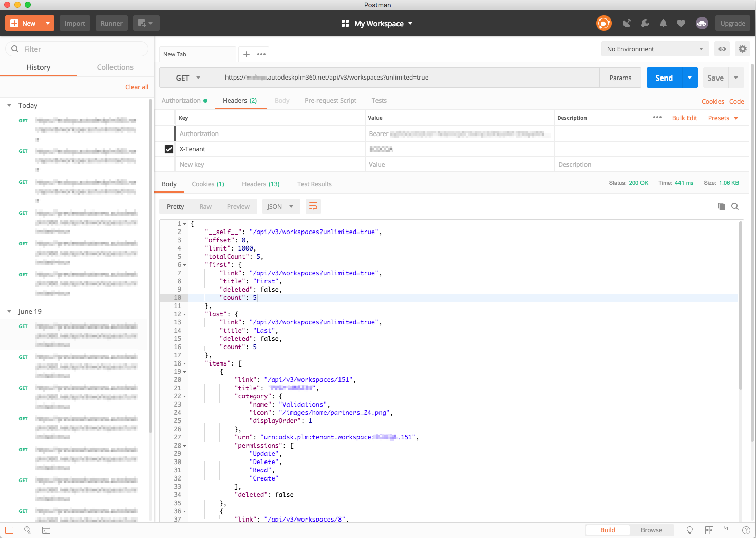
Task: Open tab options three-dot menu
Action: click(261, 54)
